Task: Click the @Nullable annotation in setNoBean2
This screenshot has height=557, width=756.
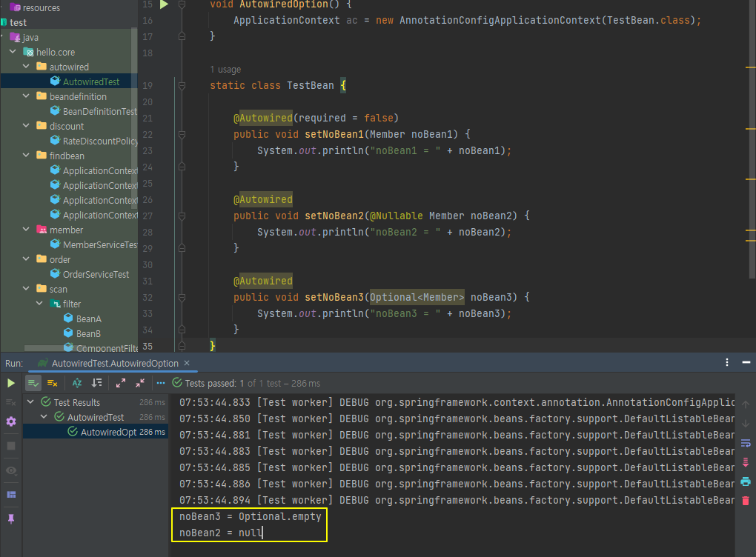Action: 397,216
